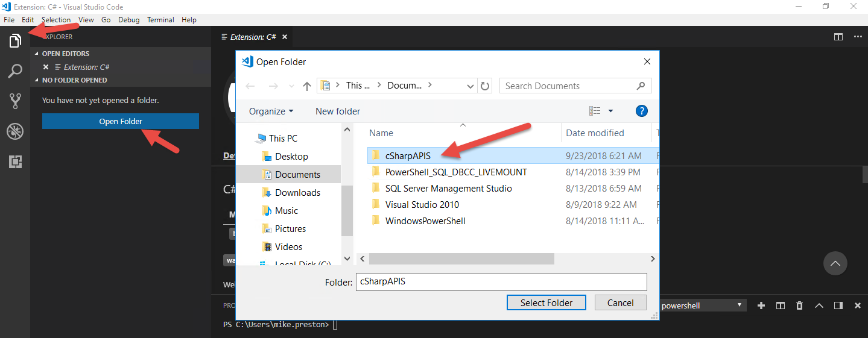Close the Open Folder dialog
This screenshot has height=338, width=868.
(647, 61)
